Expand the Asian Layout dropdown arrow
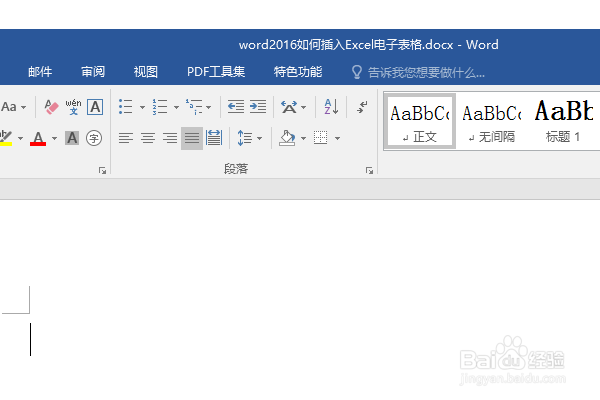Viewport: 600px width, 400px height. pyautogui.click(x=303, y=107)
